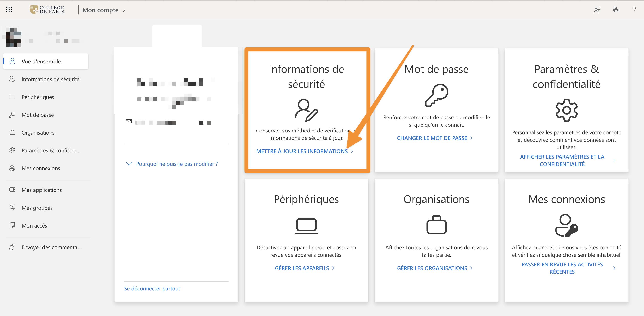The height and width of the screenshot is (316, 644).
Task: Open the organization chart icon in header
Action: [615, 10]
